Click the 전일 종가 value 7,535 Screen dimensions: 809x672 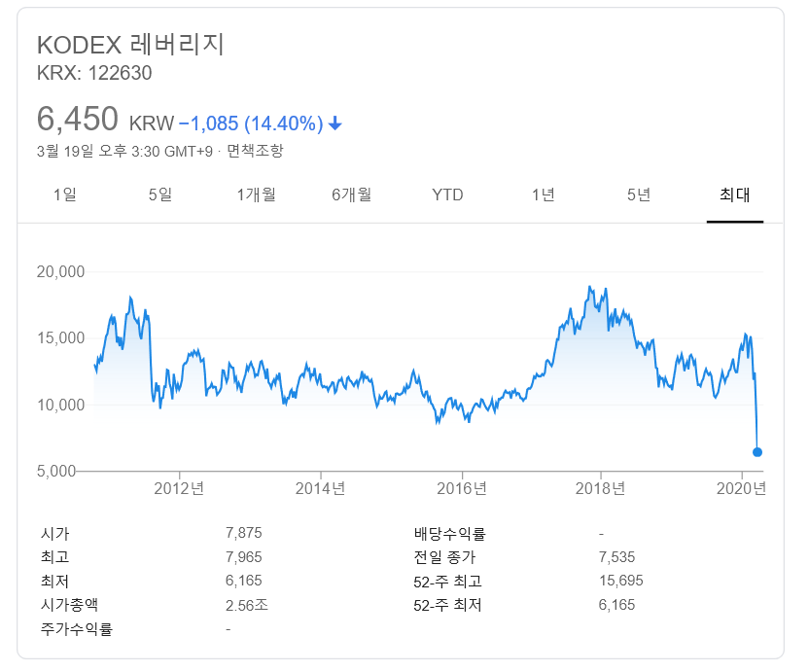(613, 557)
